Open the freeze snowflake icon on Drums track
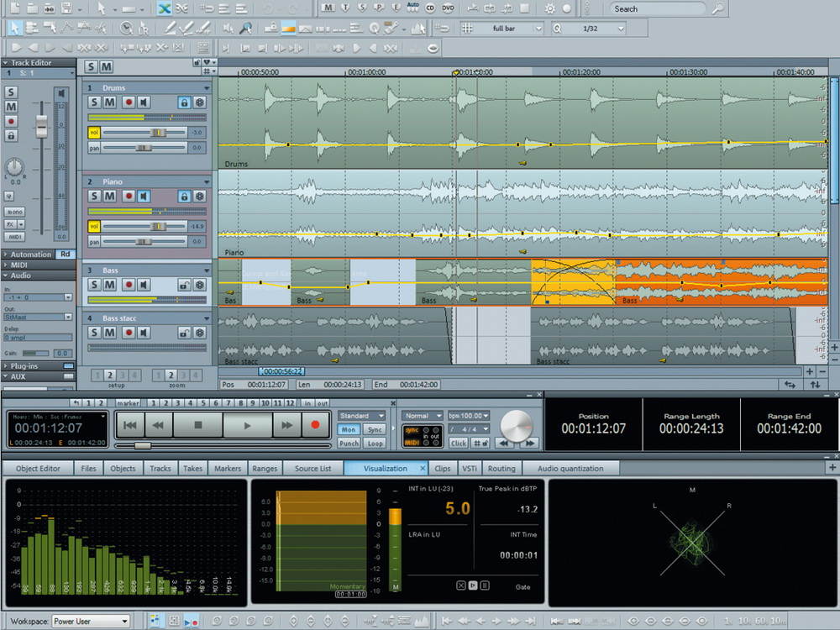 (x=199, y=102)
